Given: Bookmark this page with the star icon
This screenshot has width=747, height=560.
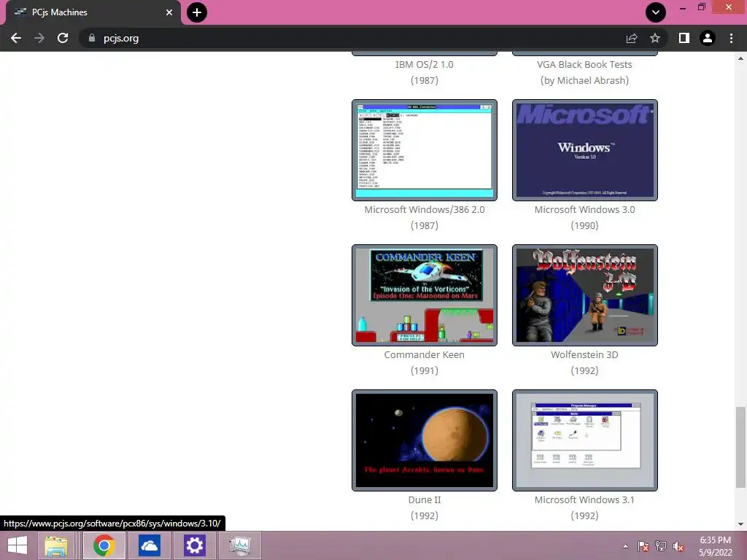Looking at the screenshot, I should click(655, 38).
